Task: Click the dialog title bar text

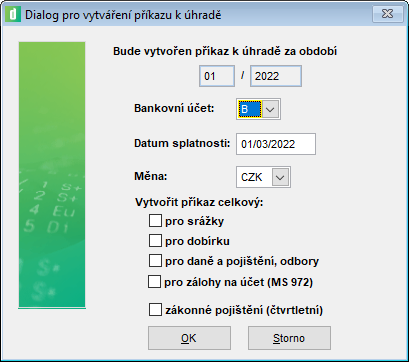Action: pyautogui.click(x=123, y=15)
